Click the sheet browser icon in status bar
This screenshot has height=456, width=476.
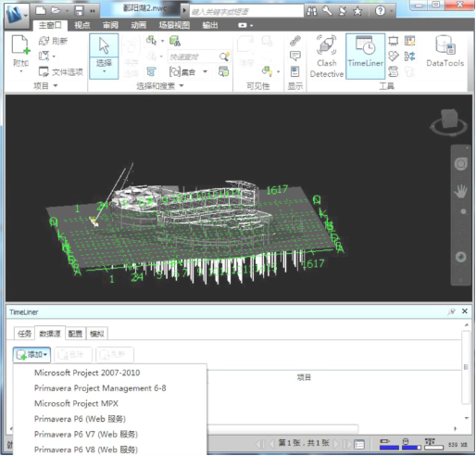(359, 444)
